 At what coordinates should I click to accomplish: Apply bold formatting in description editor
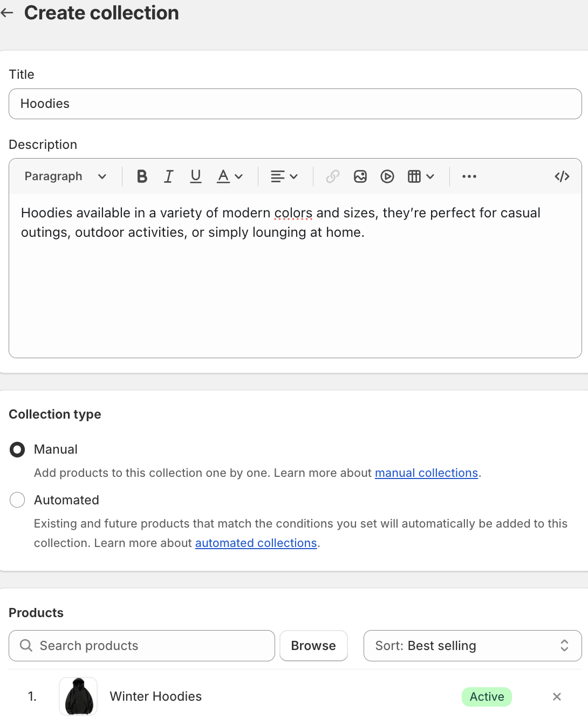(x=142, y=176)
